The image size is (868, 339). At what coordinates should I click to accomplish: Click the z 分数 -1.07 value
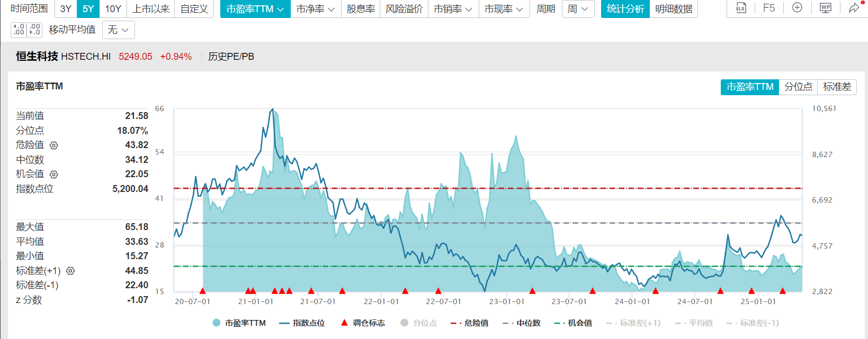138,300
